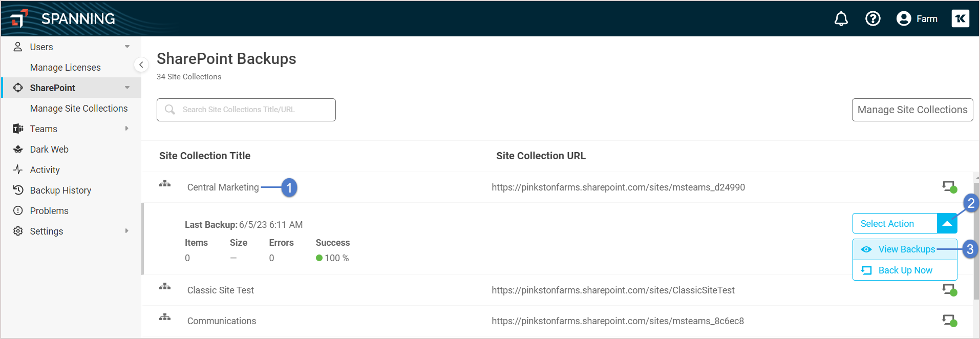980x339 pixels.
Task: Click the Activity pulse icon
Action: [18, 169]
